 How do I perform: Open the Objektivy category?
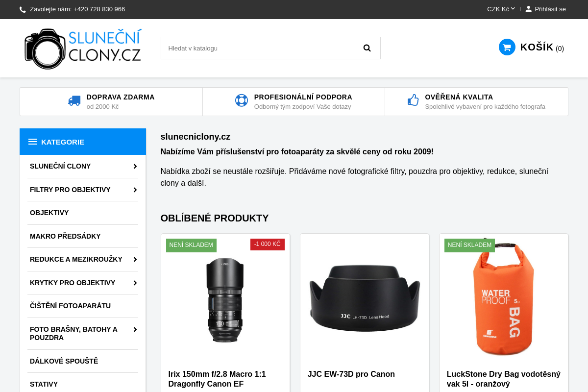pyautogui.click(x=49, y=213)
